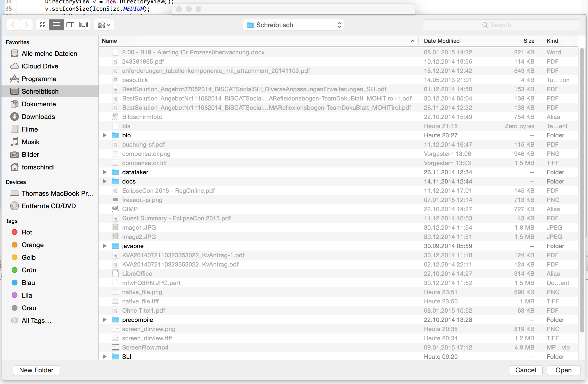The image size is (588, 384).
Task: Switch to Cover Flow view
Action: [83, 25]
